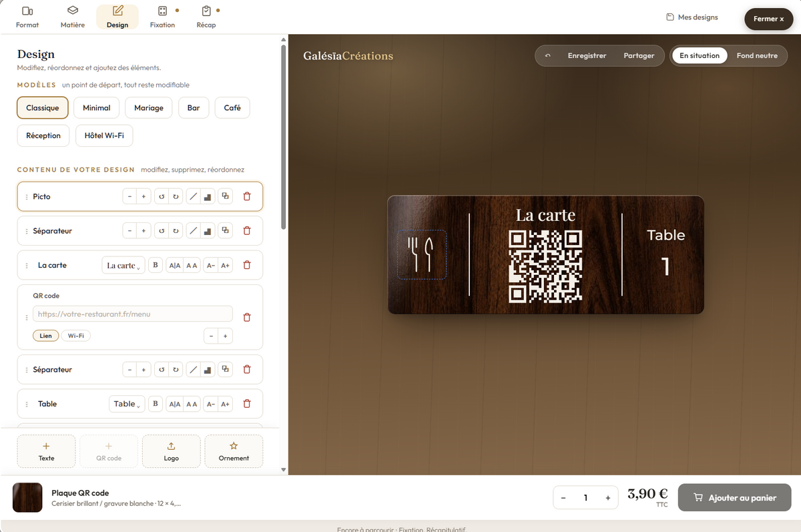Rotate clockwise the Séparateur row above Table
Viewport: 801px width, 532px height.
coord(176,369)
